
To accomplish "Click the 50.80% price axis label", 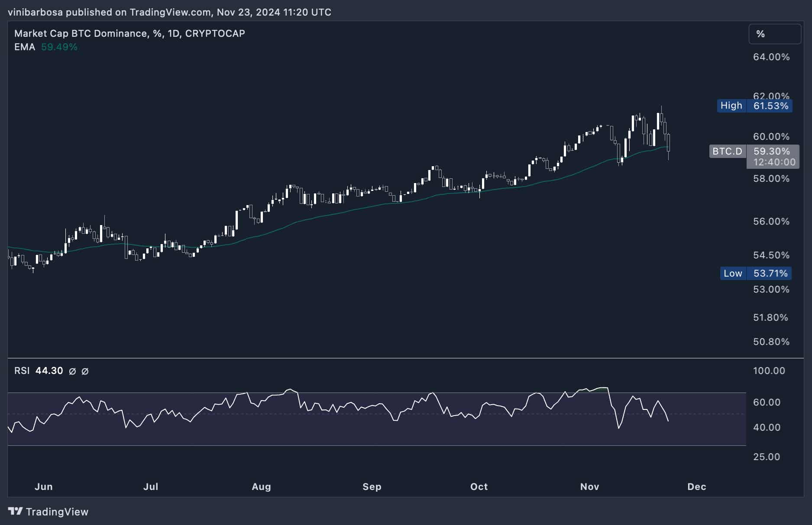I will (x=771, y=342).
